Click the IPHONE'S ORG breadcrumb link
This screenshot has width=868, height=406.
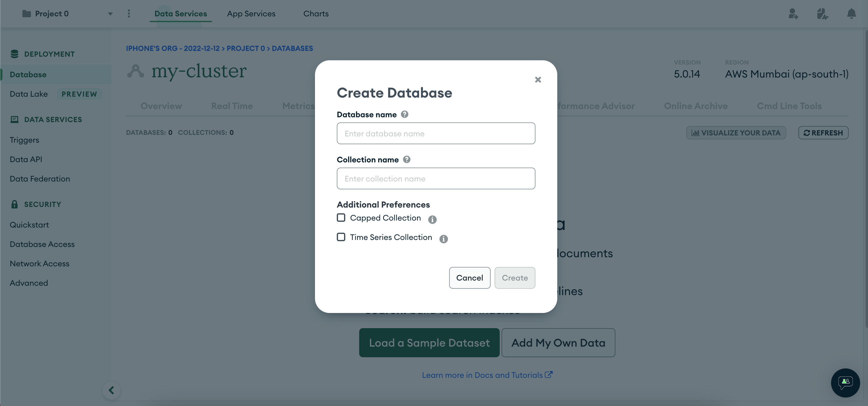(x=173, y=48)
